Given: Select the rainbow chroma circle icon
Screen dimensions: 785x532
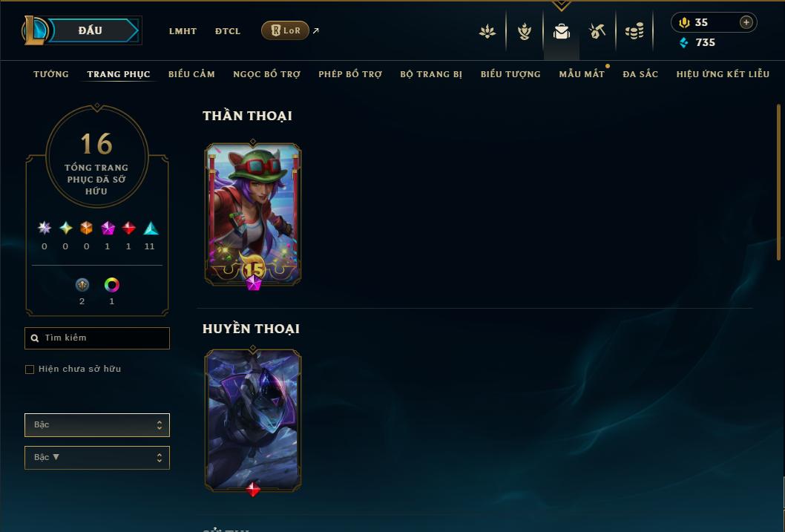Looking at the screenshot, I should (111, 285).
